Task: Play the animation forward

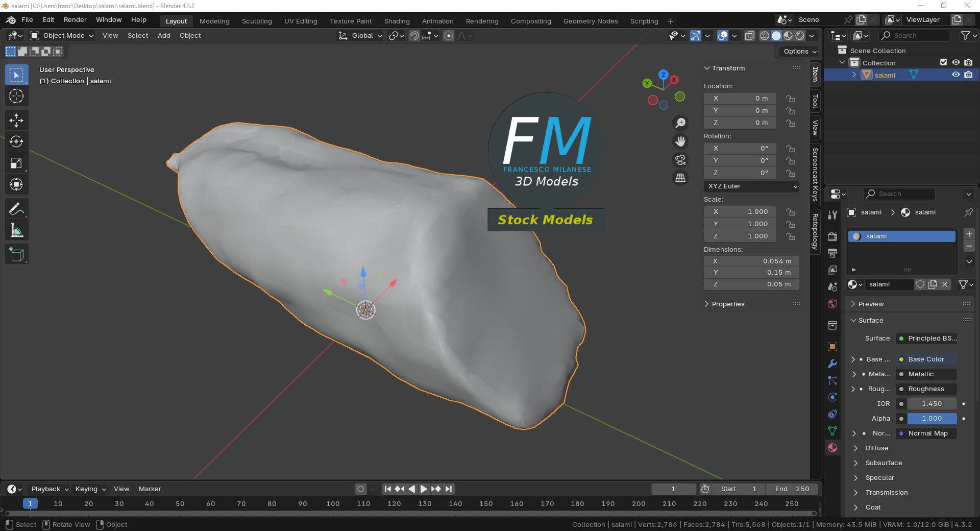Action: click(424, 489)
